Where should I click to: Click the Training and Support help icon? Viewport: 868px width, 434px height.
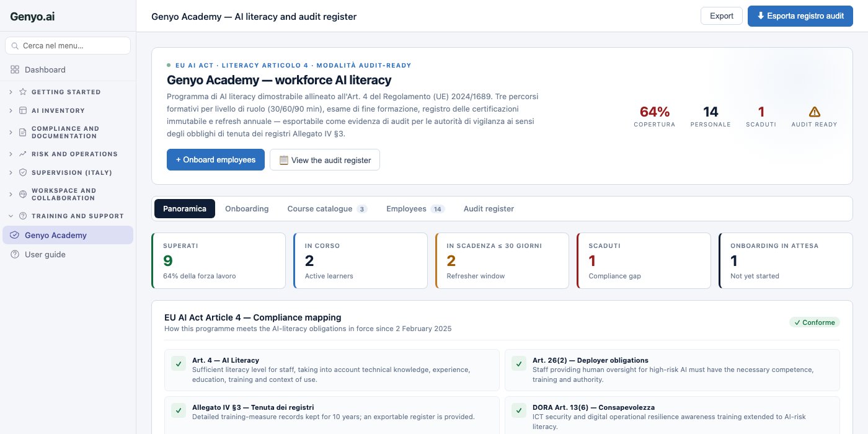(23, 216)
